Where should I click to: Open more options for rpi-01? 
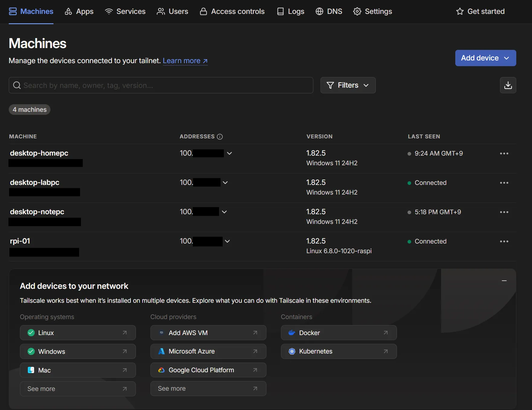click(504, 241)
